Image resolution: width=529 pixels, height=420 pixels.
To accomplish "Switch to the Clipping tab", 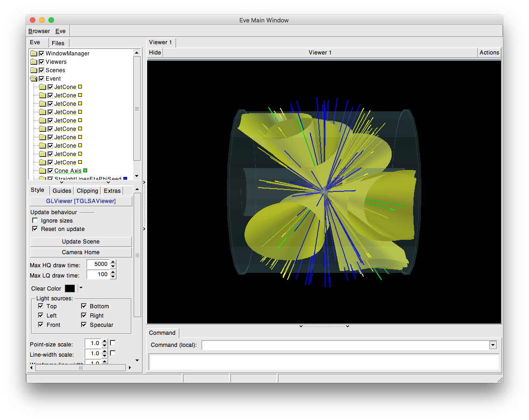I will pos(87,191).
